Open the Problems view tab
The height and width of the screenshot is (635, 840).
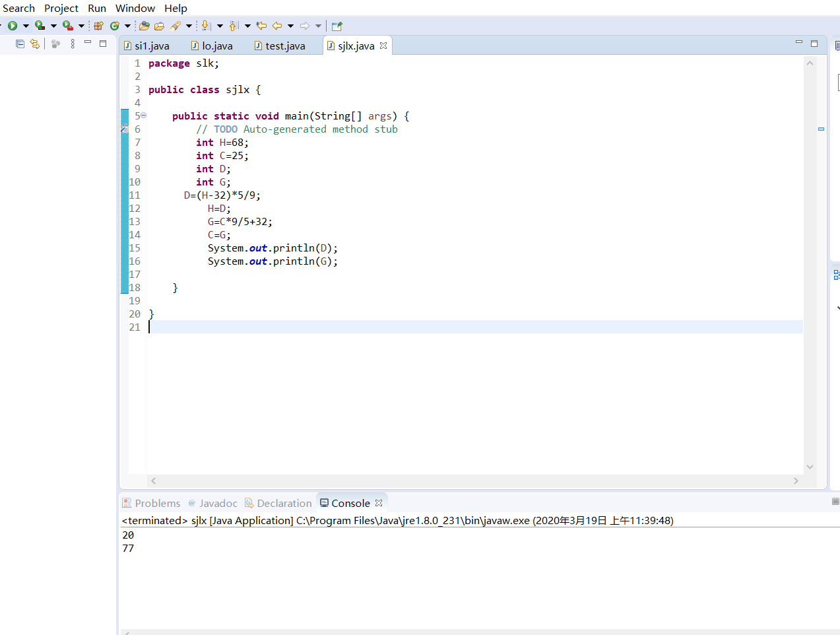pyautogui.click(x=151, y=503)
